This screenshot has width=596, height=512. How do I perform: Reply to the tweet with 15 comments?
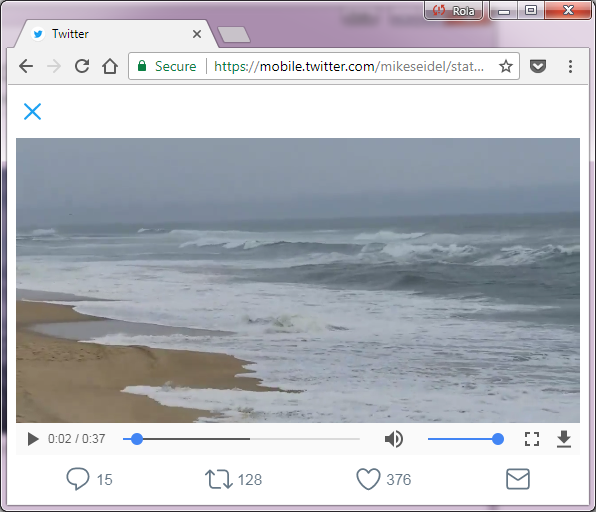[x=89, y=479]
